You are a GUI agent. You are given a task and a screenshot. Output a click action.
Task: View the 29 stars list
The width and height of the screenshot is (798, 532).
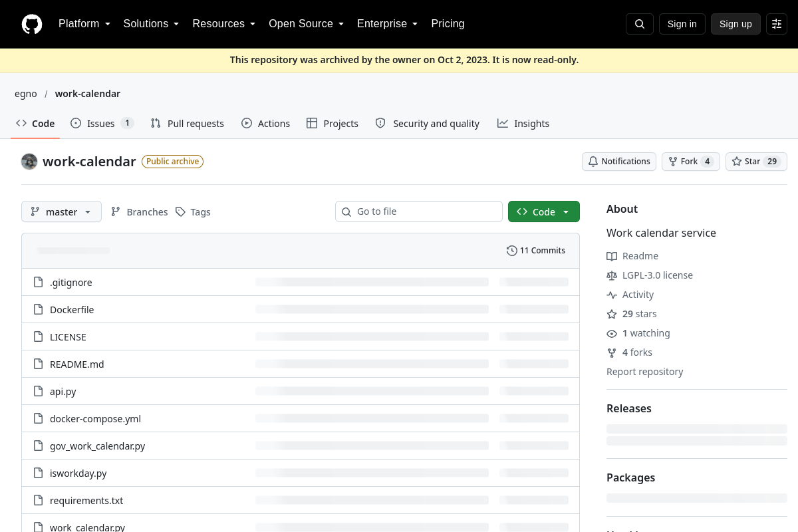tap(632, 314)
